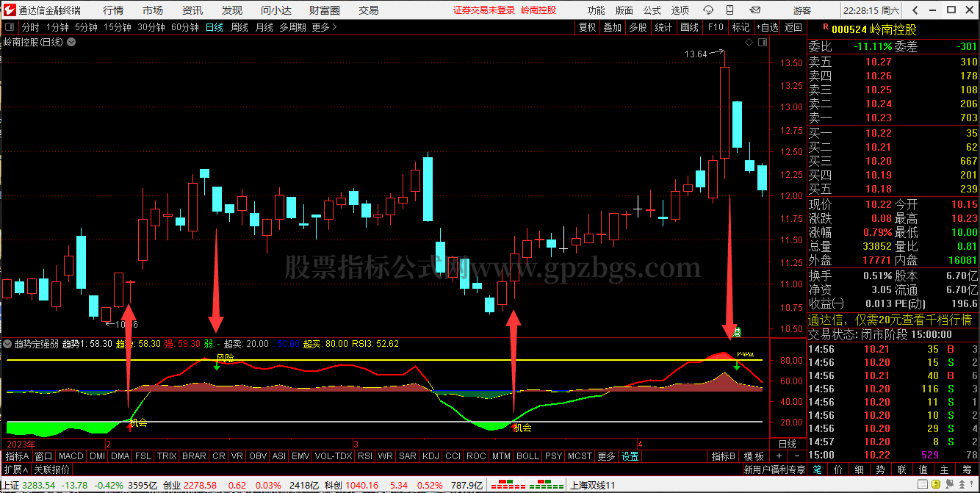
Task: Click the F10 company info button
Action: [716, 27]
